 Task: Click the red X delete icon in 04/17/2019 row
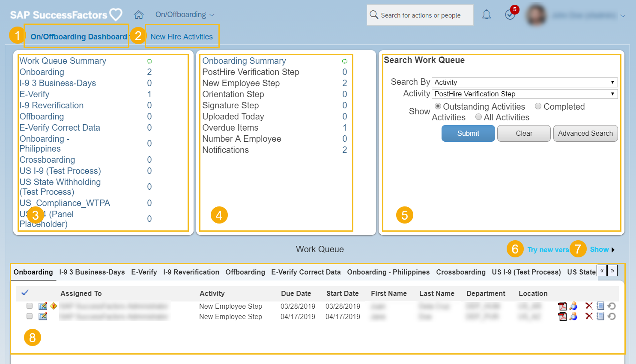(x=589, y=316)
